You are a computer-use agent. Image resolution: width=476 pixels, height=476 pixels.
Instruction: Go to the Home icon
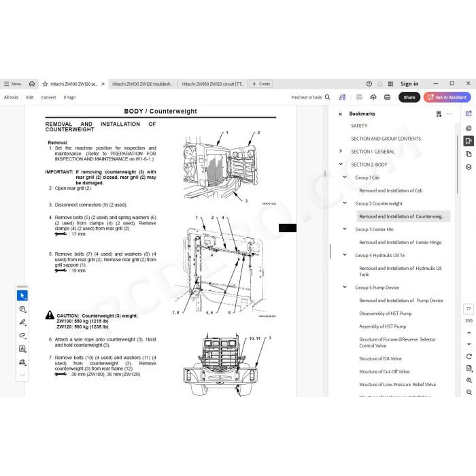[x=32, y=84]
